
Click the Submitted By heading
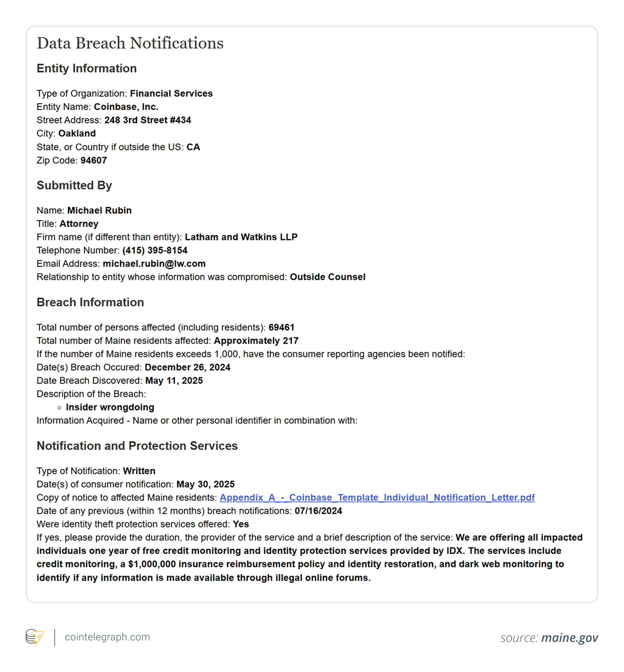coord(74,185)
